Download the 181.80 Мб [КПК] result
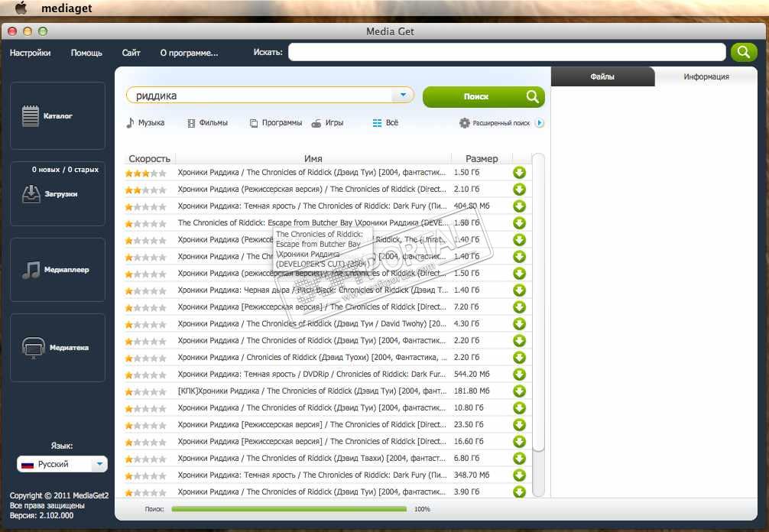The height and width of the screenshot is (532, 769). (519, 391)
